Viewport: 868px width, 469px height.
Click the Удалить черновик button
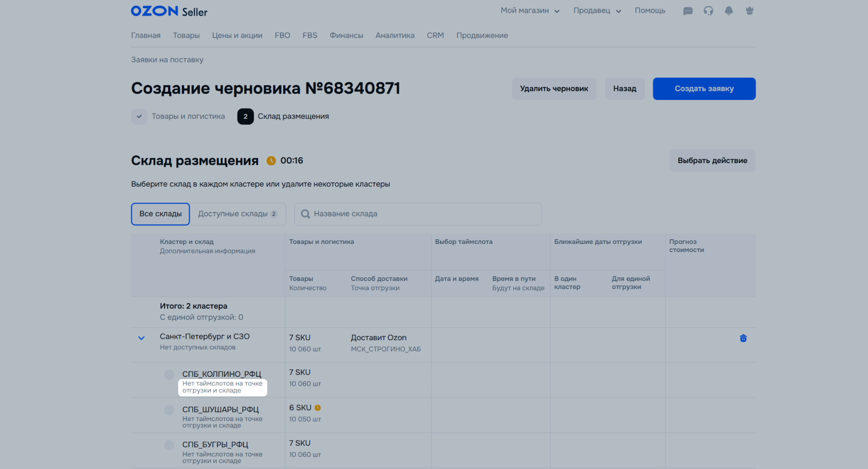coord(554,89)
